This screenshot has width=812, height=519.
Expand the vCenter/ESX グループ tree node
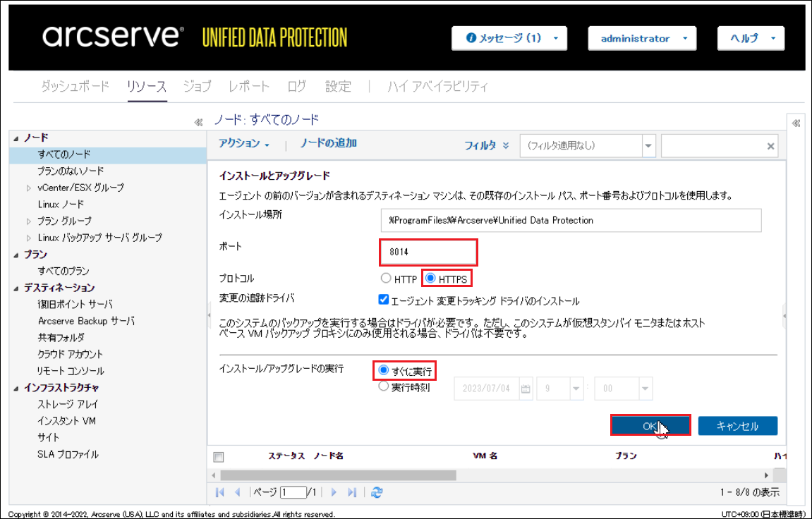pyautogui.click(x=29, y=188)
